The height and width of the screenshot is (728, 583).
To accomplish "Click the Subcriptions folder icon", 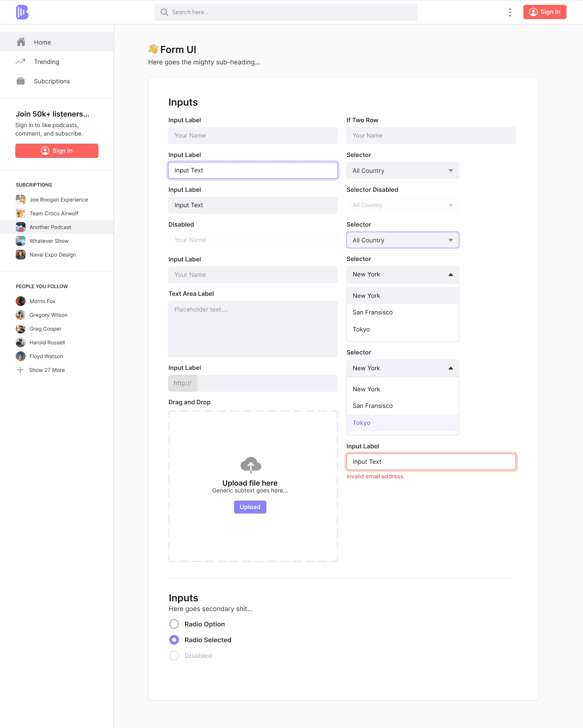I will coord(21,81).
